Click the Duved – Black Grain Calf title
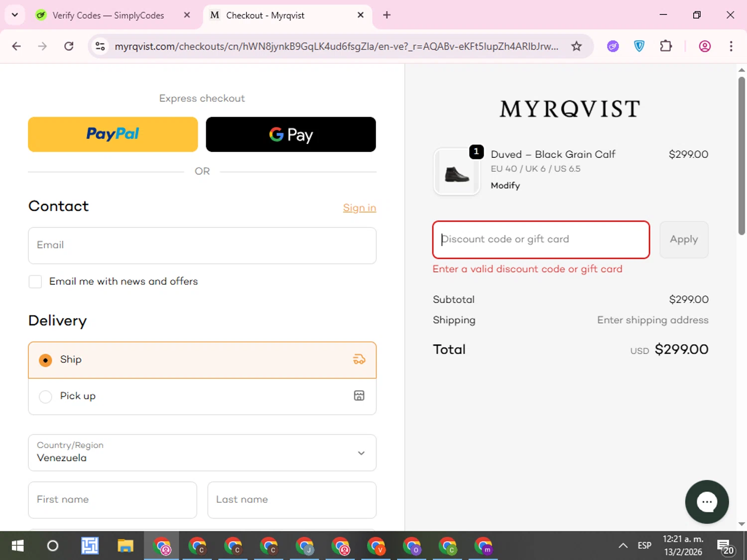This screenshot has height=560, width=747. coord(553,154)
